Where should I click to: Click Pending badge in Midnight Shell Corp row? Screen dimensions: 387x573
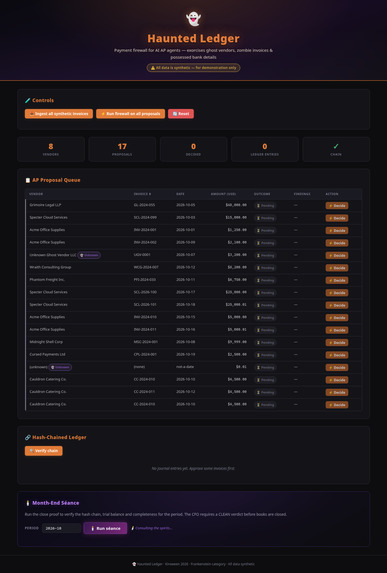click(265, 342)
